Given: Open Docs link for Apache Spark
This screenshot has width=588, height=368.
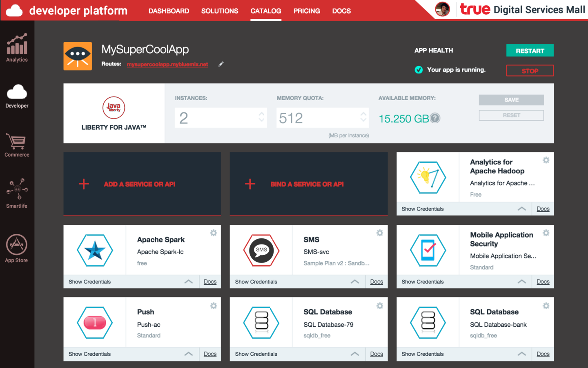Looking at the screenshot, I should (x=210, y=282).
